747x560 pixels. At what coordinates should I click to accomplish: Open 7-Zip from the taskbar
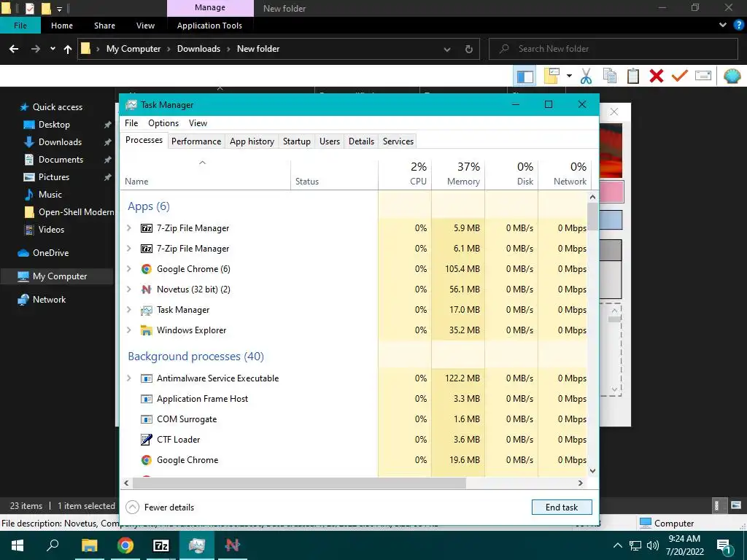click(x=161, y=545)
